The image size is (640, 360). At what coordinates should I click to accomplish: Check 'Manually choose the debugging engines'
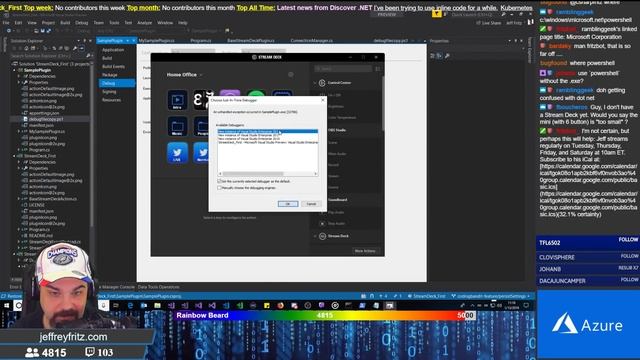pyautogui.click(x=219, y=188)
